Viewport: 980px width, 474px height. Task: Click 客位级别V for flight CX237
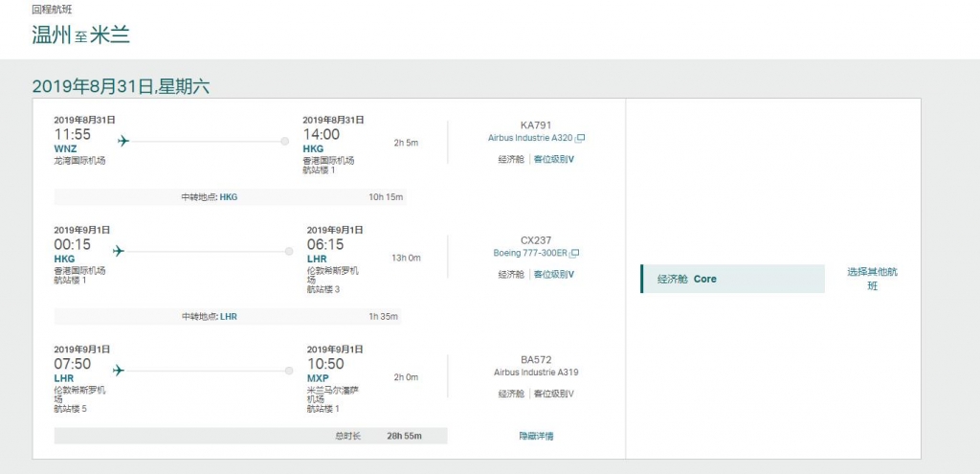coord(554,275)
